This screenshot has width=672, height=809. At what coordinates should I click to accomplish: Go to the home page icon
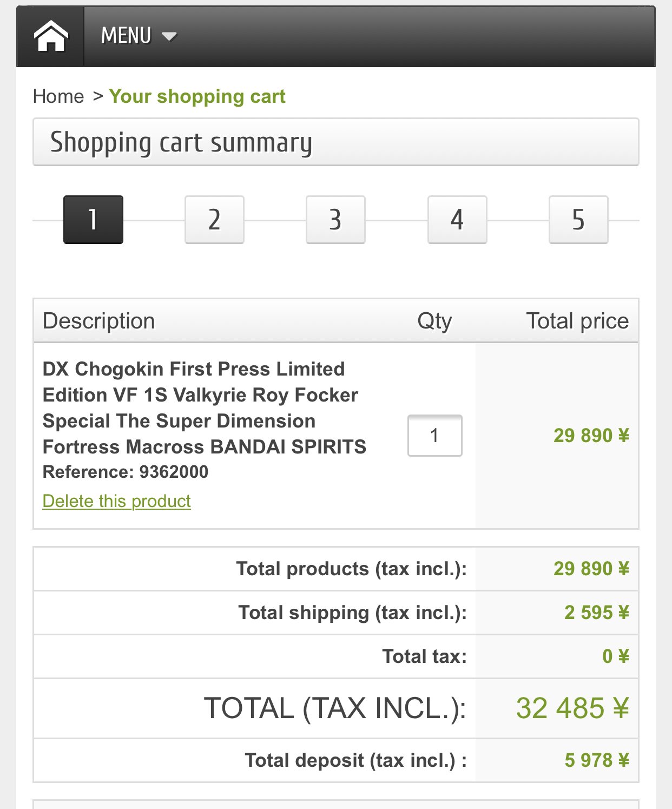[x=51, y=36]
